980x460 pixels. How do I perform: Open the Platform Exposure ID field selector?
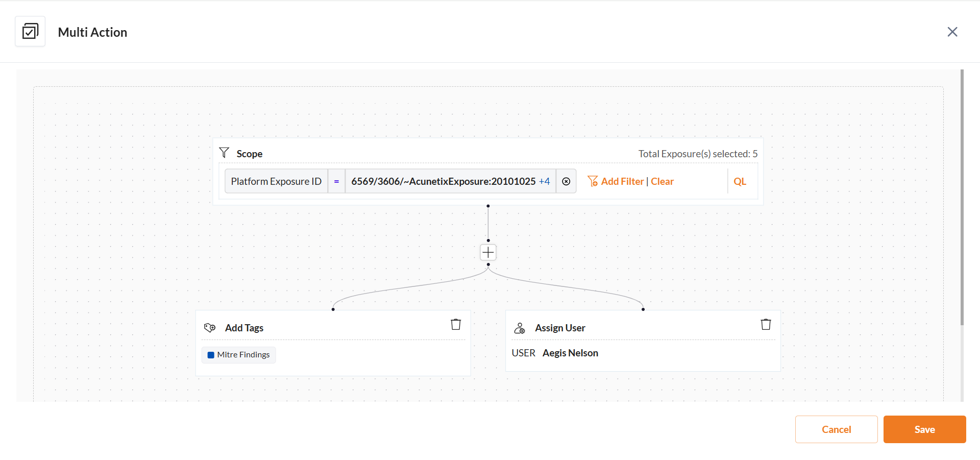click(276, 181)
